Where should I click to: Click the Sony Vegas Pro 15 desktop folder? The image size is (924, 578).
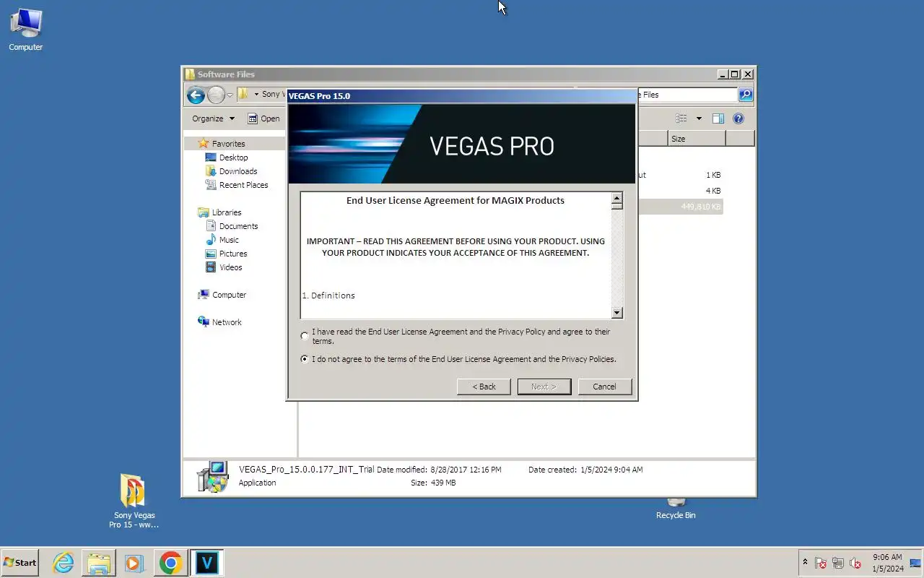134,501
